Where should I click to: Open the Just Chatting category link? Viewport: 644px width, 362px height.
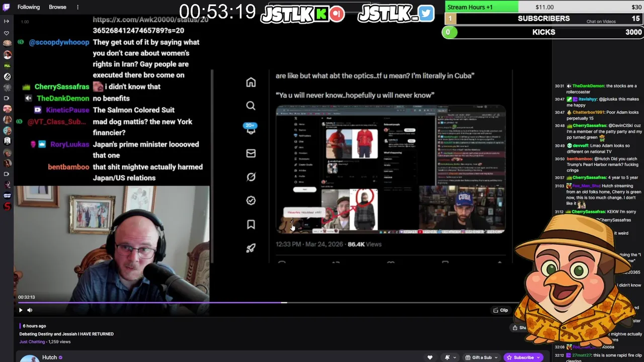pyautogui.click(x=32, y=342)
